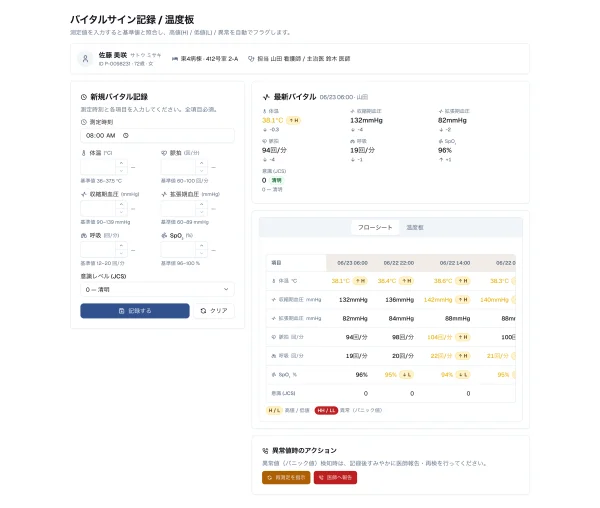Click the red 医師へ報告 button
This screenshot has width=600, height=508.
[x=336, y=478]
